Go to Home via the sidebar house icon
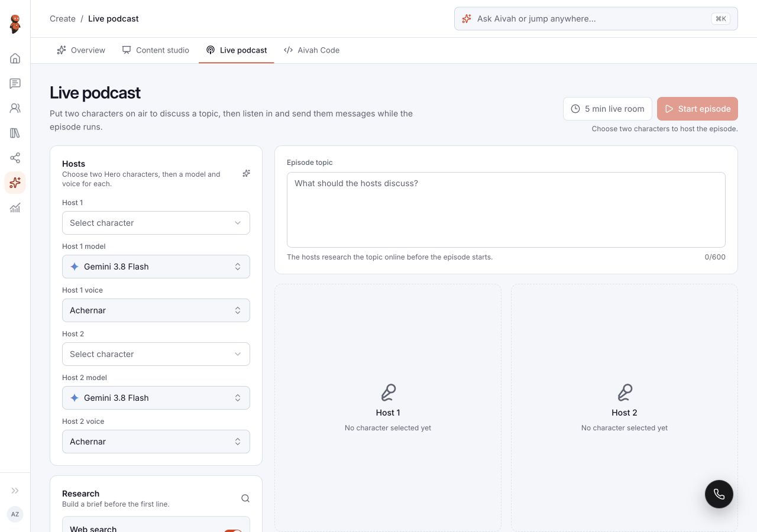Viewport: 757px width, 532px height. tap(15, 58)
